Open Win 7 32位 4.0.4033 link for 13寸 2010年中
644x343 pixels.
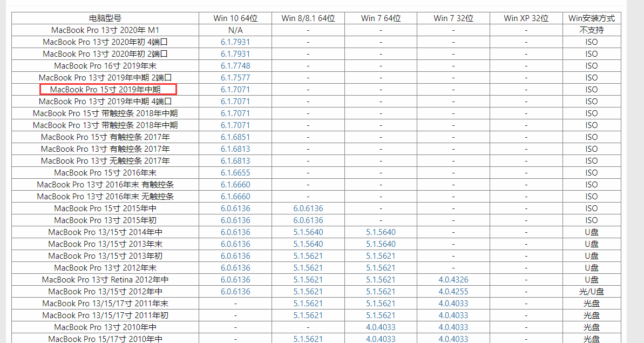pos(453,328)
